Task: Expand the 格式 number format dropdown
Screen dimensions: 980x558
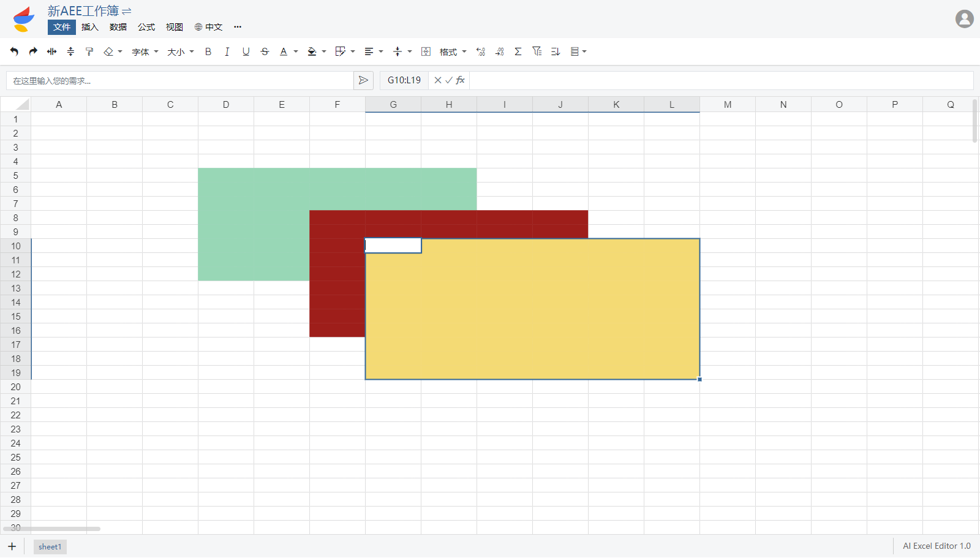Action: click(453, 52)
